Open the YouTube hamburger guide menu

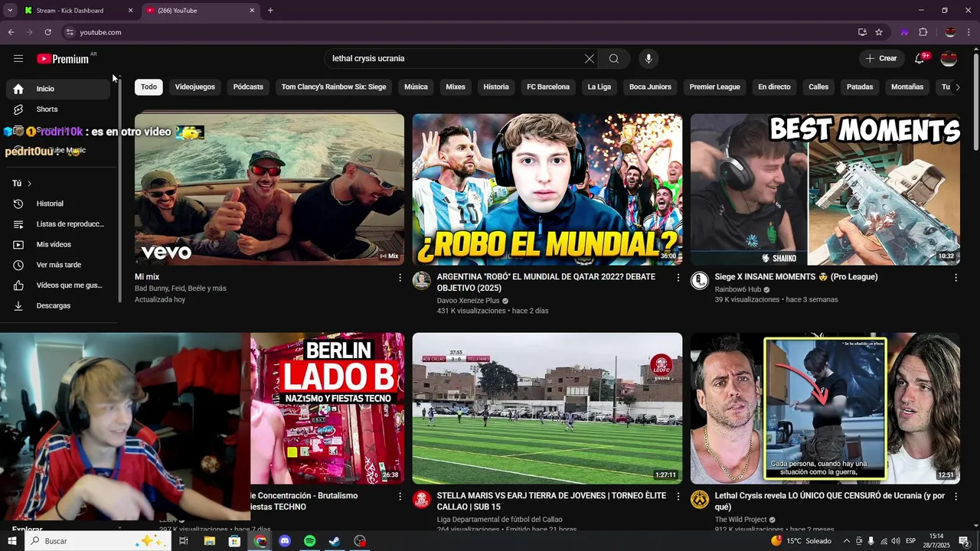[18, 59]
